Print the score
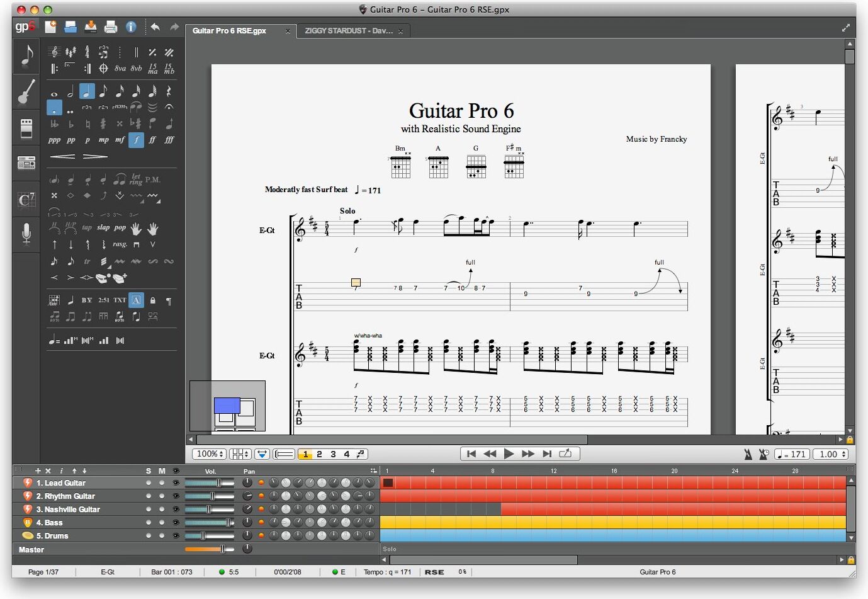 [x=111, y=26]
